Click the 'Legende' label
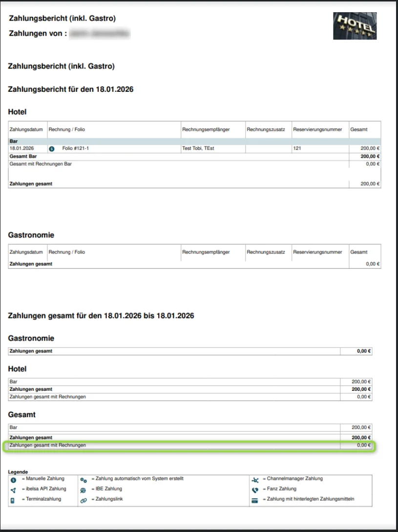This screenshot has height=532, width=398. pos(18,472)
